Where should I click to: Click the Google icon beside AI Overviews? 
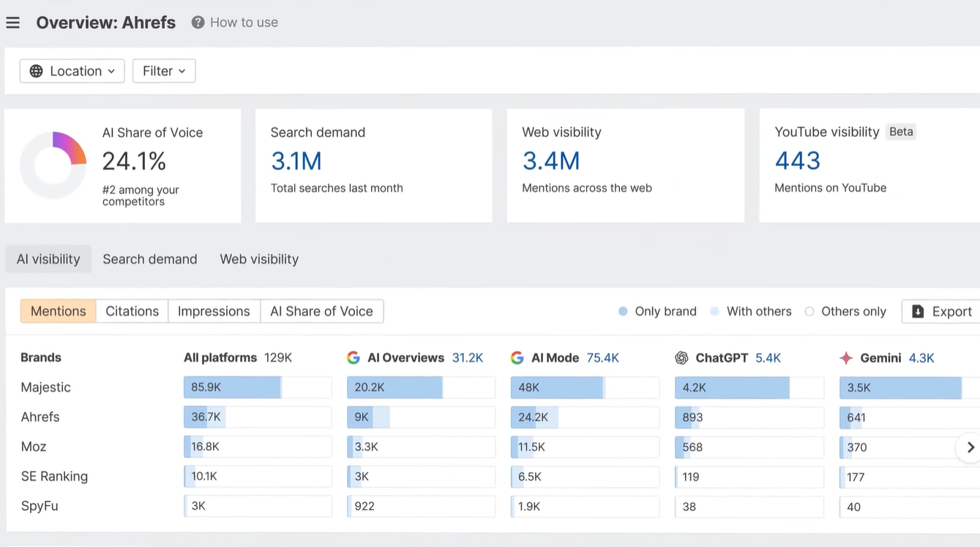[354, 358]
